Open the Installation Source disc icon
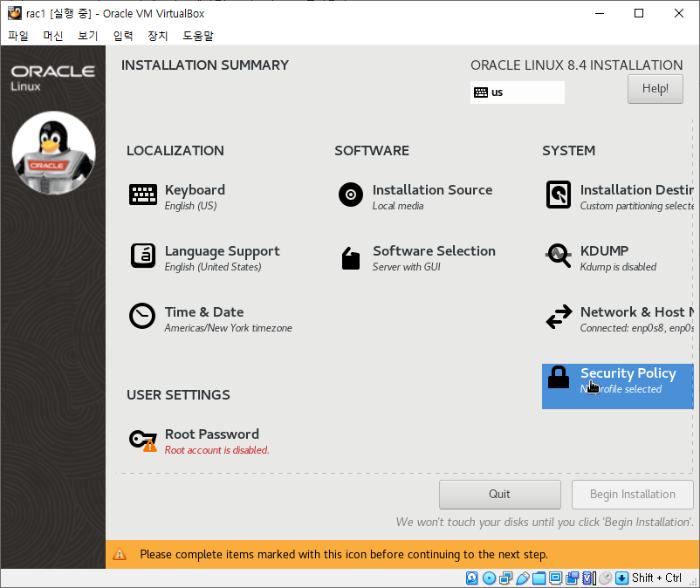Screen dimensions: 700x588 tap(351, 195)
